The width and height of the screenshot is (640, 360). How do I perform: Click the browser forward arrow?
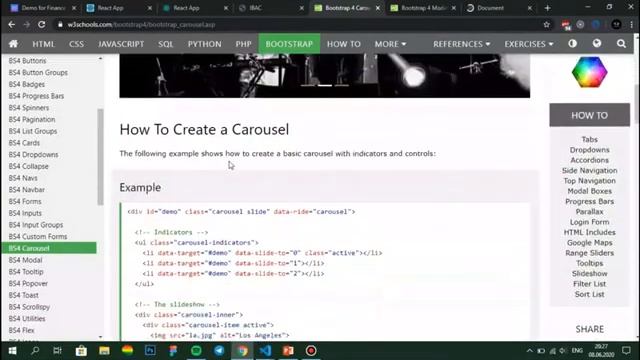point(27,24)
